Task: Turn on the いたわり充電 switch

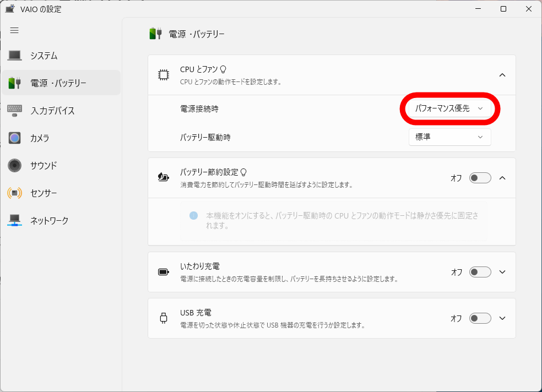Action: tap(480, 272)
